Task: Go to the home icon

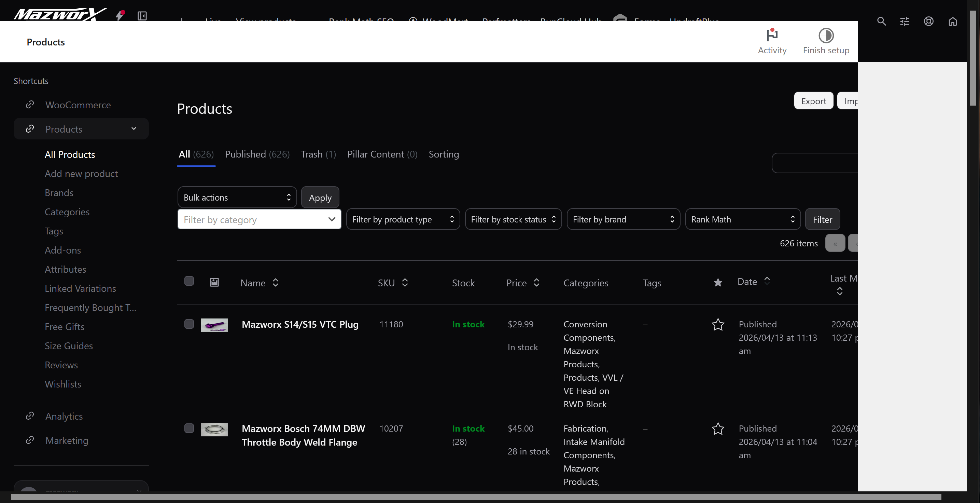Action: point(953,21)
